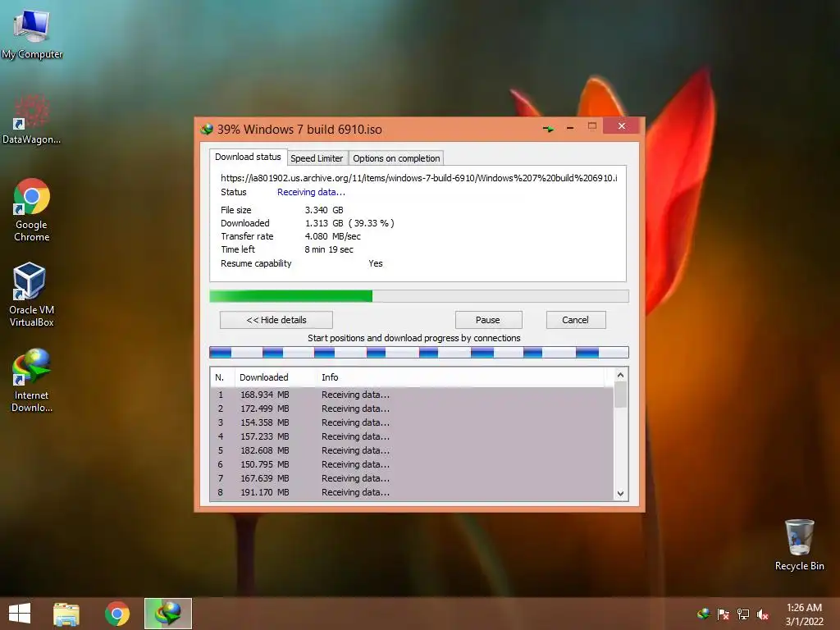This screenshot has height=630, width=840.
Task: Open the Windows Start button
Action: pyautogui.click(x=20, y=614)
